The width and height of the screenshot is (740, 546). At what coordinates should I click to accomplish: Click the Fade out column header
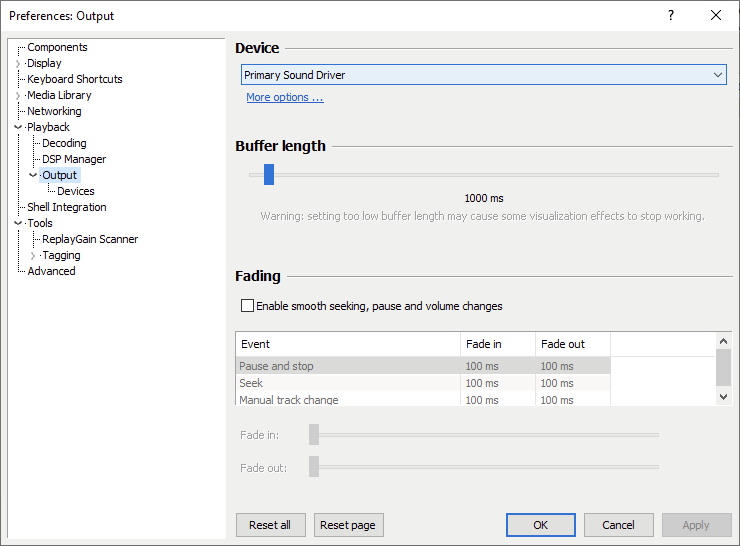click(x=563, y=344)
